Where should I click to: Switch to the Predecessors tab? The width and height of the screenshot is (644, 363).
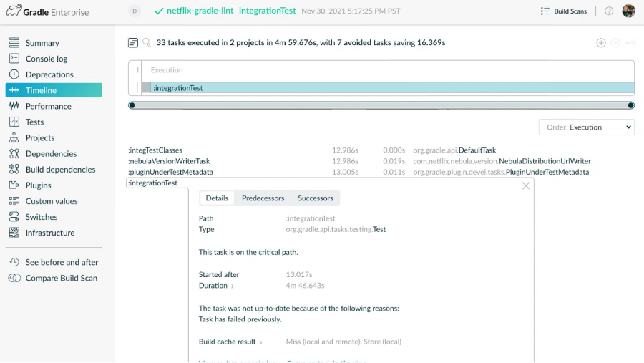coord(263,198)
